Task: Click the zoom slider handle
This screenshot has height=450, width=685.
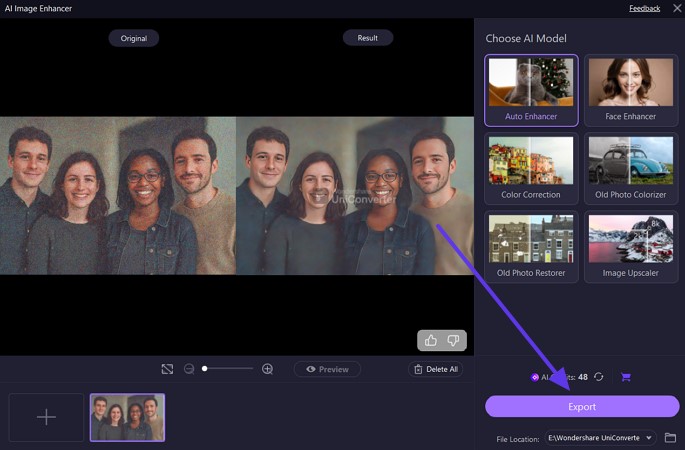Action: [x=204, y=369]
